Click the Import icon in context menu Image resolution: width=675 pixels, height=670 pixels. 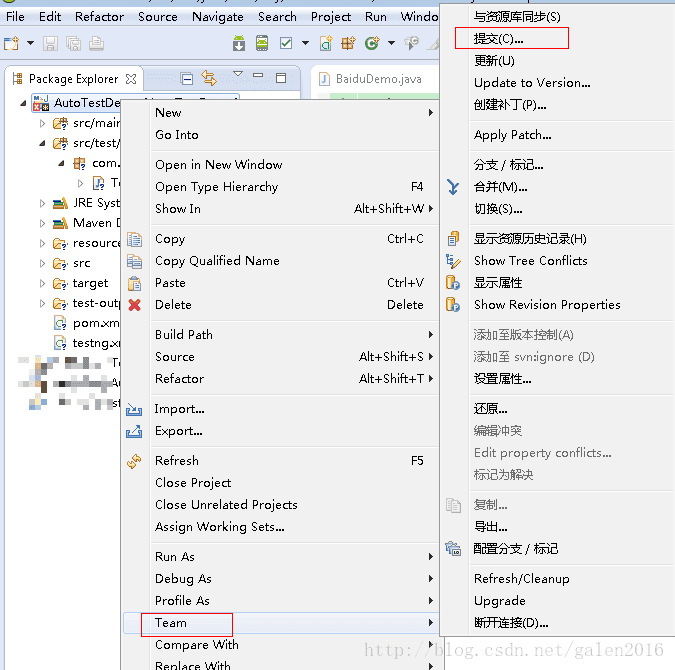pyautogui.click(x=134, y=409)
